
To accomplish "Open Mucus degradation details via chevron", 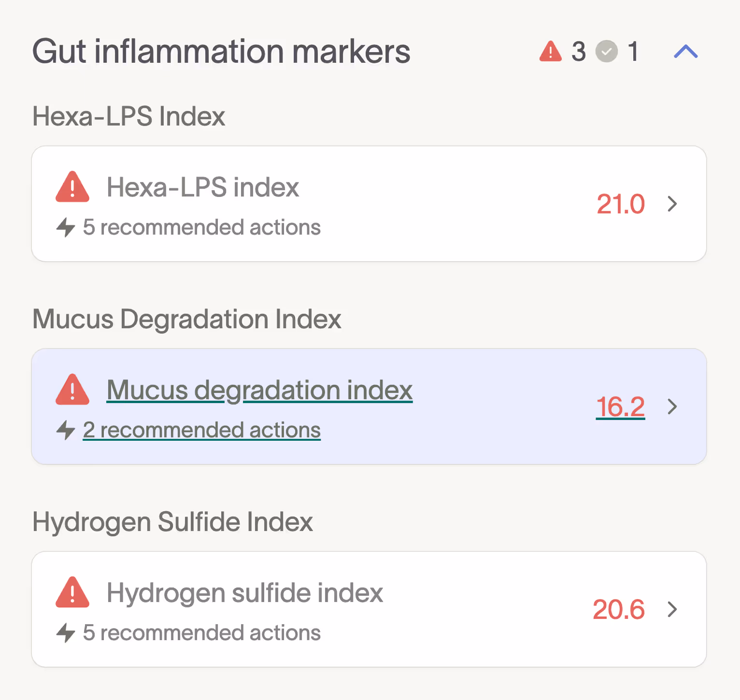I will click(672, 406).
